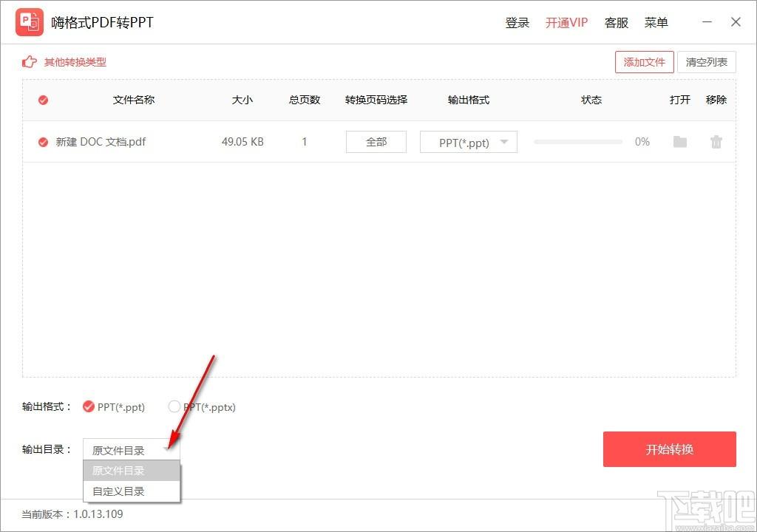The width and height of the screenshot is (757, 532).
Task: Click the 0% conversion progress bar
Action: coord(578,142)
